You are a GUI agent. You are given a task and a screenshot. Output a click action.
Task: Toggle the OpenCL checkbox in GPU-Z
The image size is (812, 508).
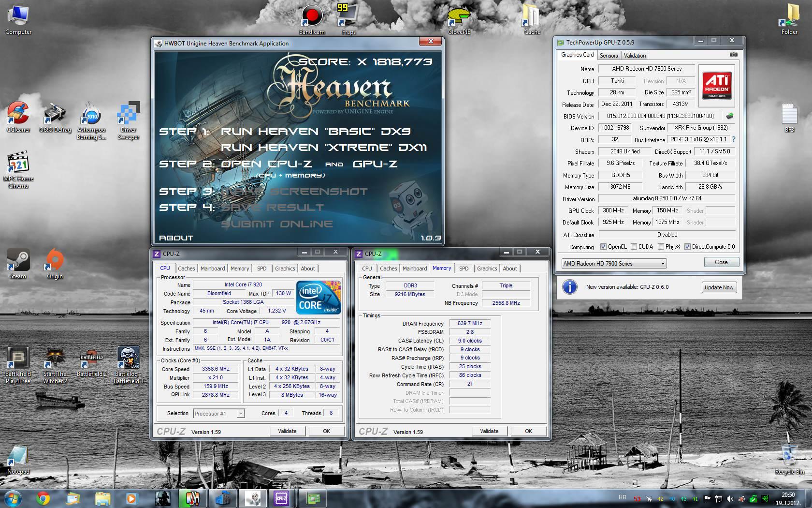click(603, 247)
